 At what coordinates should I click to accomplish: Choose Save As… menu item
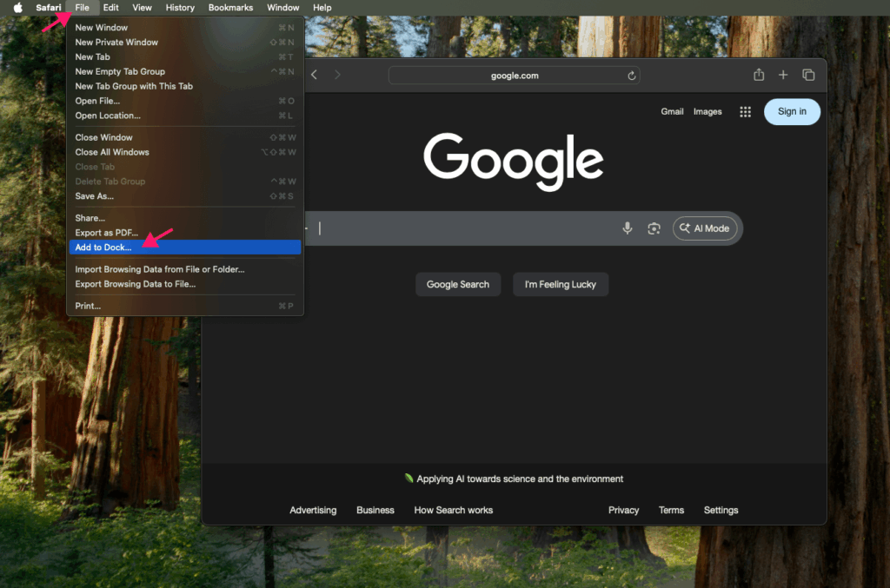click(185, 196)
